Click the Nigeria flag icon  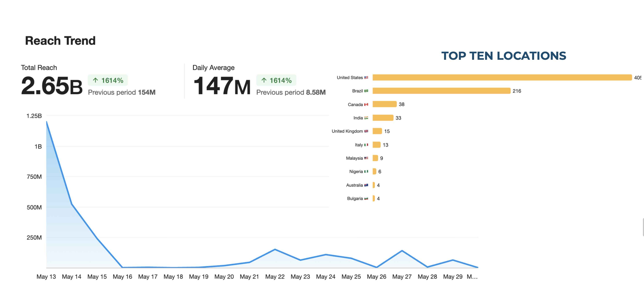click(x=366, y=172)
